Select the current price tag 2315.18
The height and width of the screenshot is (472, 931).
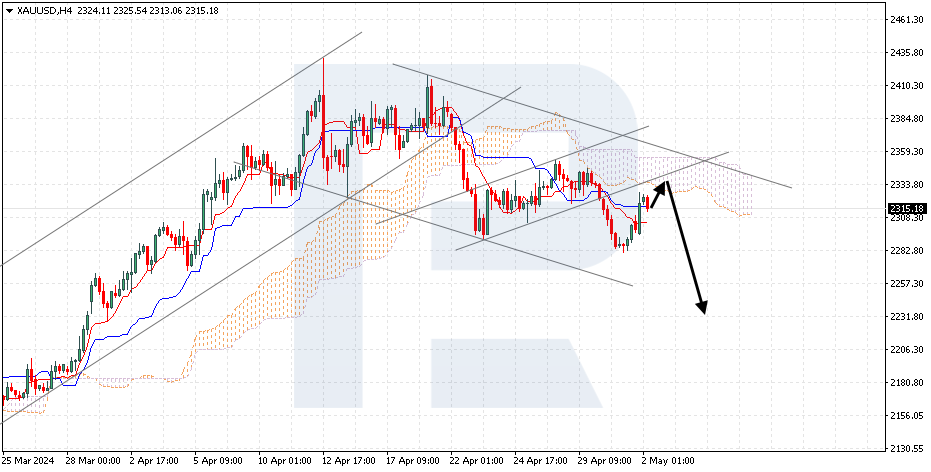click(903, 208)
